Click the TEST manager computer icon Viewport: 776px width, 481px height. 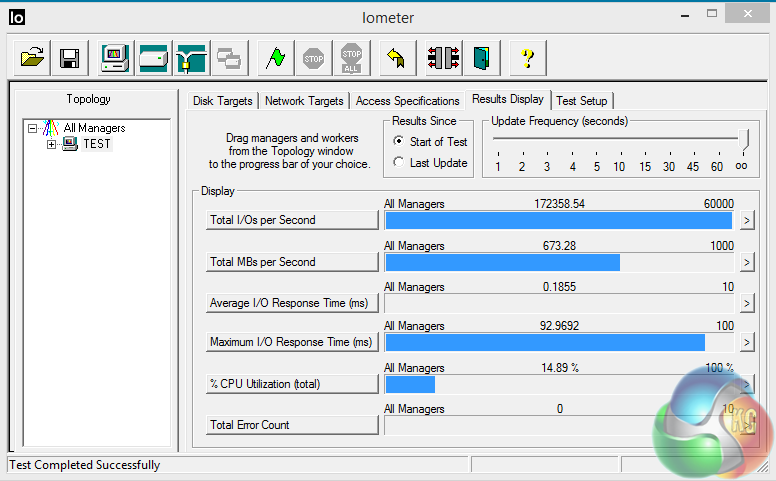(70, 144)
